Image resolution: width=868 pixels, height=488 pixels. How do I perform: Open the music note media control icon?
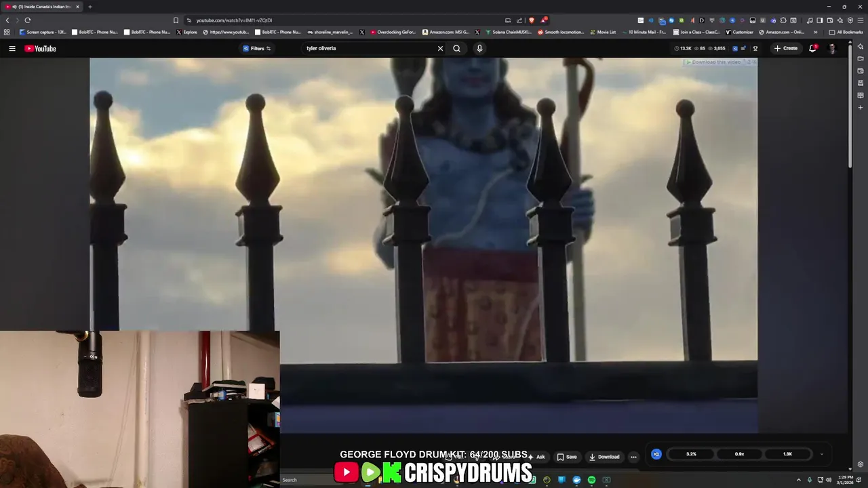tap(809, 20)
